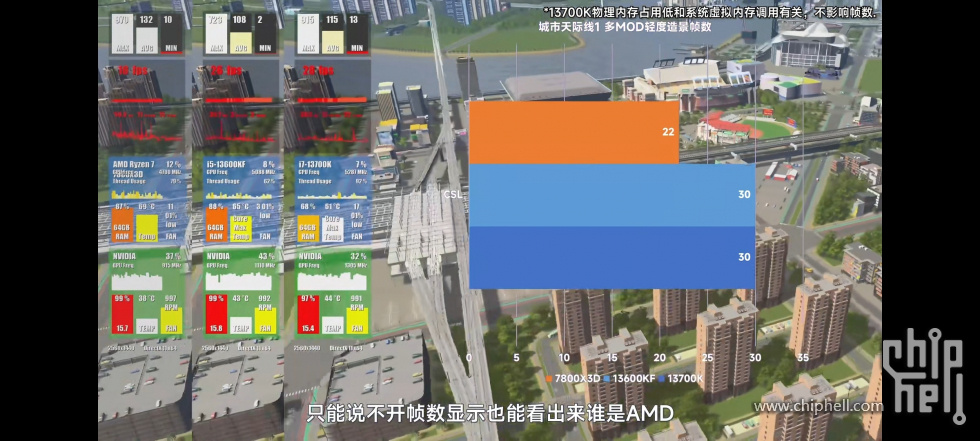The height and width of the screenshot is (441, 980).
Task: Click the yellow FAN box under 992 RPM
Action: click(265, 320)
